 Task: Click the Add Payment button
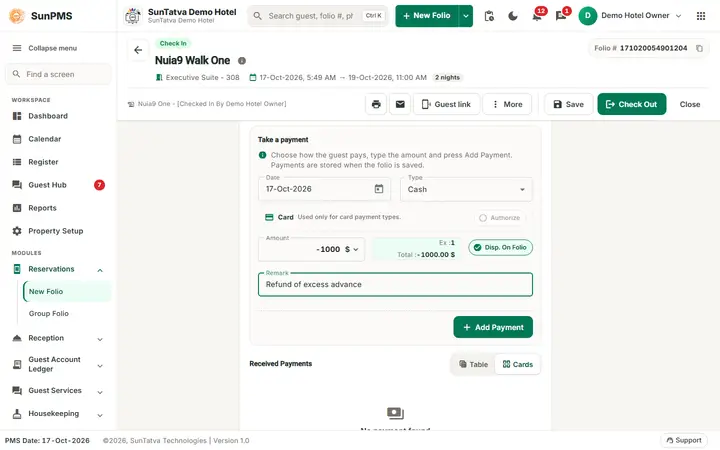[x=493, y=327]
